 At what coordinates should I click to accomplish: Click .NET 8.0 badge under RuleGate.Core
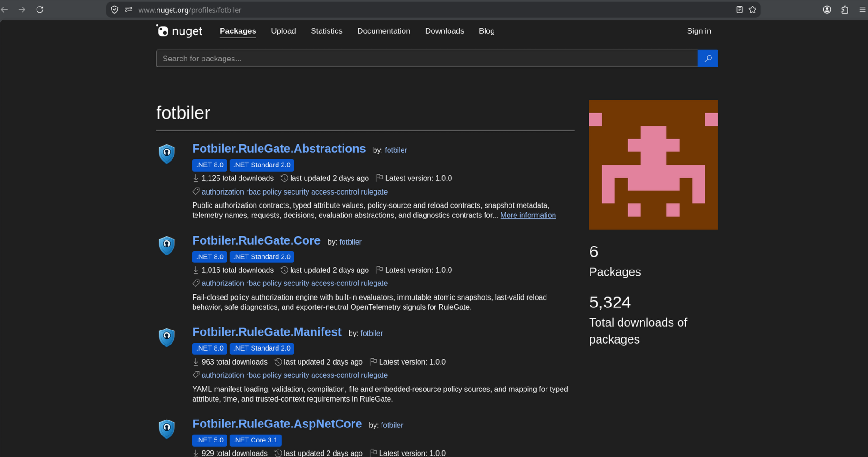point(210,257)
